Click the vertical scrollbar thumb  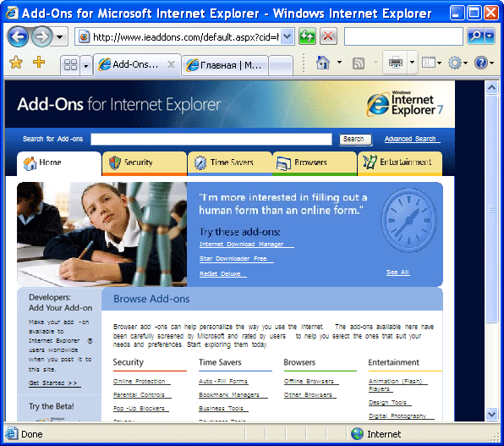491,208
